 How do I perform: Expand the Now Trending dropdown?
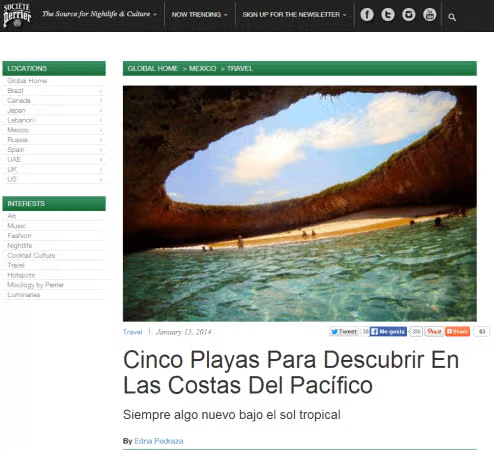pos(199,15)
